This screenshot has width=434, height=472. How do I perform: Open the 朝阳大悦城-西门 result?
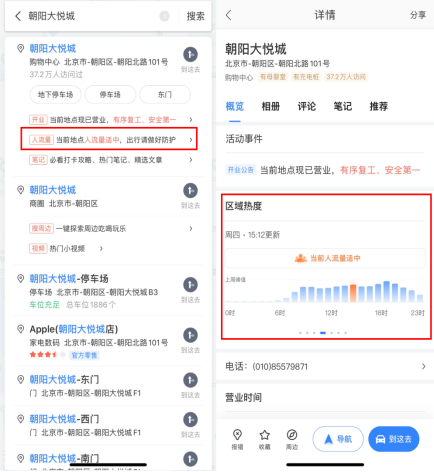tap(64, 419)
